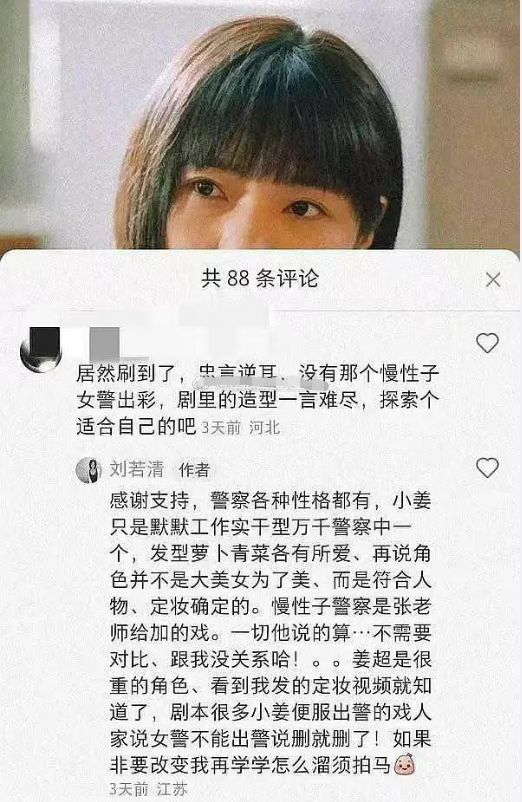
Task: Open 刘若清's small profile avatar
Action: tap(89, 470)
